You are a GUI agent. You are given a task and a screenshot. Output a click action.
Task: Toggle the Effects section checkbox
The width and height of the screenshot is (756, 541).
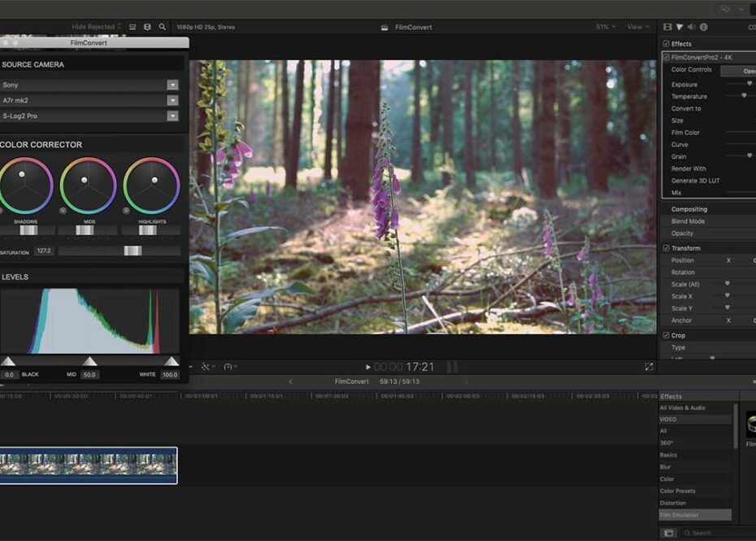tap(667, 44)
